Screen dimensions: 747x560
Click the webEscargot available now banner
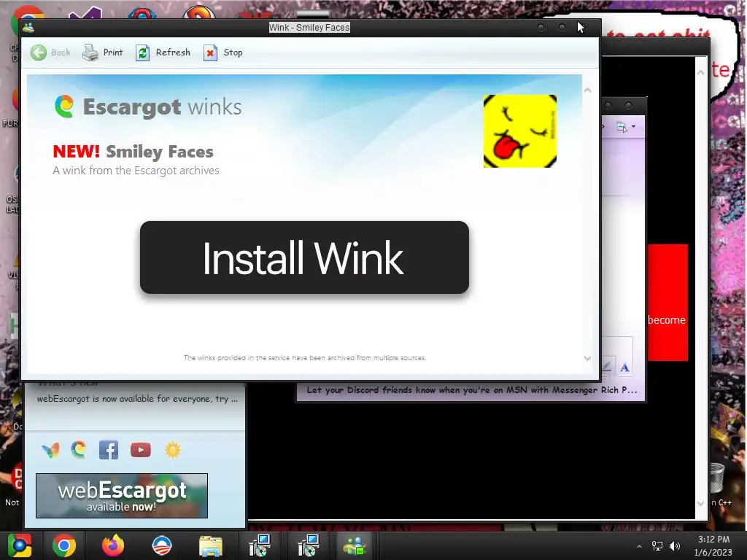(x=122, y=496)
